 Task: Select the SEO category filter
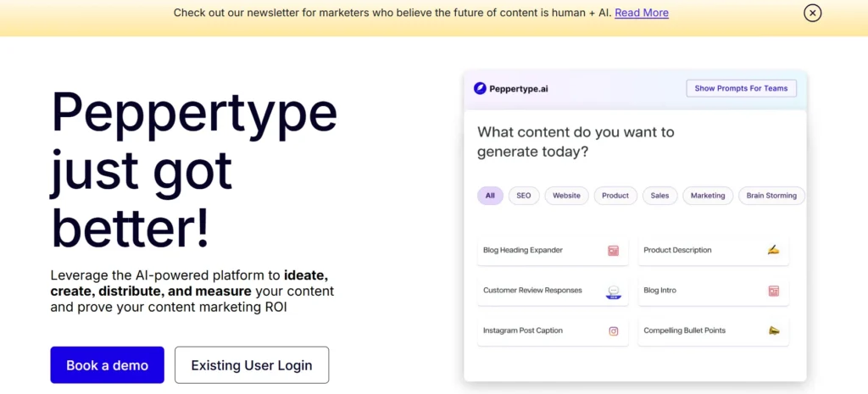click(524, 196)
